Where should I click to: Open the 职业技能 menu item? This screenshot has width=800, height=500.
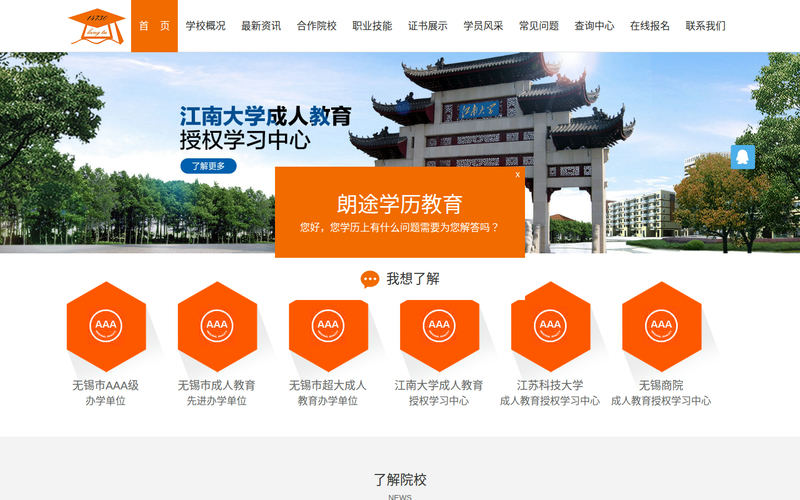[x=372, y=26]
